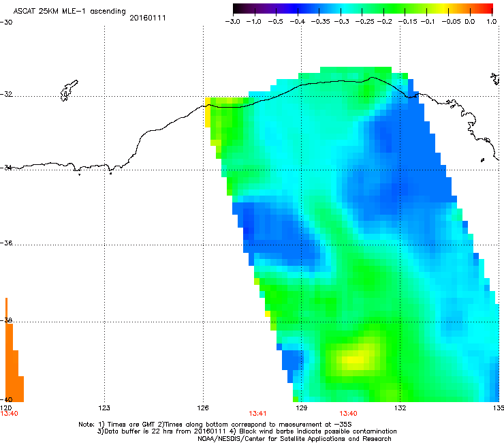Click the -0.1 colorbar label
Viewport: 504px width, 443px height.
428,22
